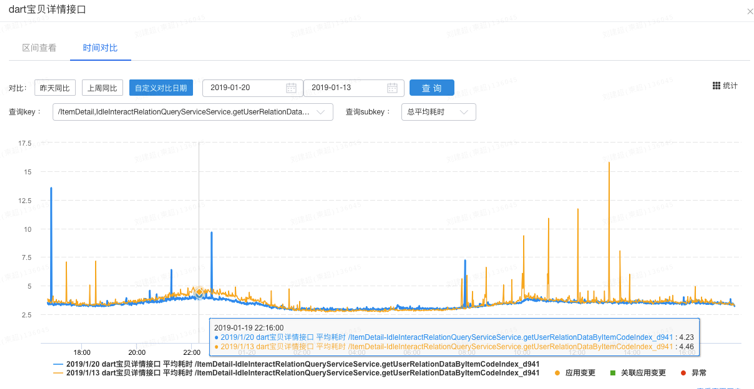This screenshot has width=754, height=389.
Task: Click the 2019-01-19 22:16:00 tooltip timestamp
Action: (249, 327)
